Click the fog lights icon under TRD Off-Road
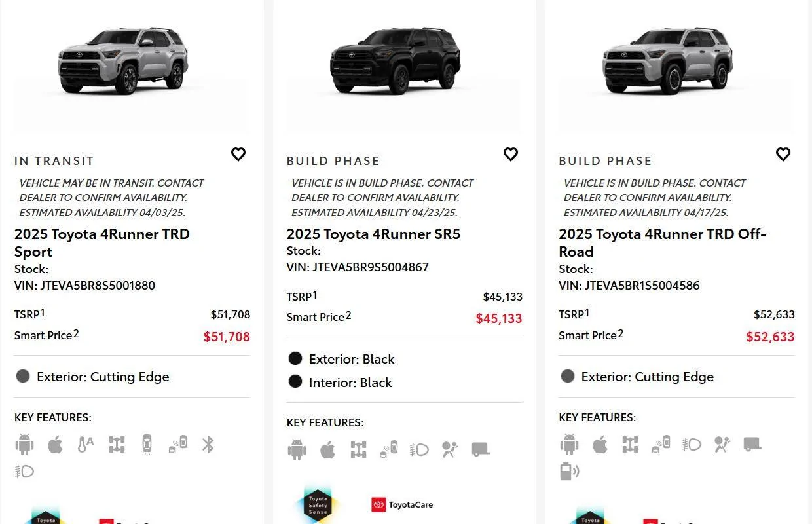Image resolution: width=812 pixels, height=524 pixels. click(x=691, y=444)
